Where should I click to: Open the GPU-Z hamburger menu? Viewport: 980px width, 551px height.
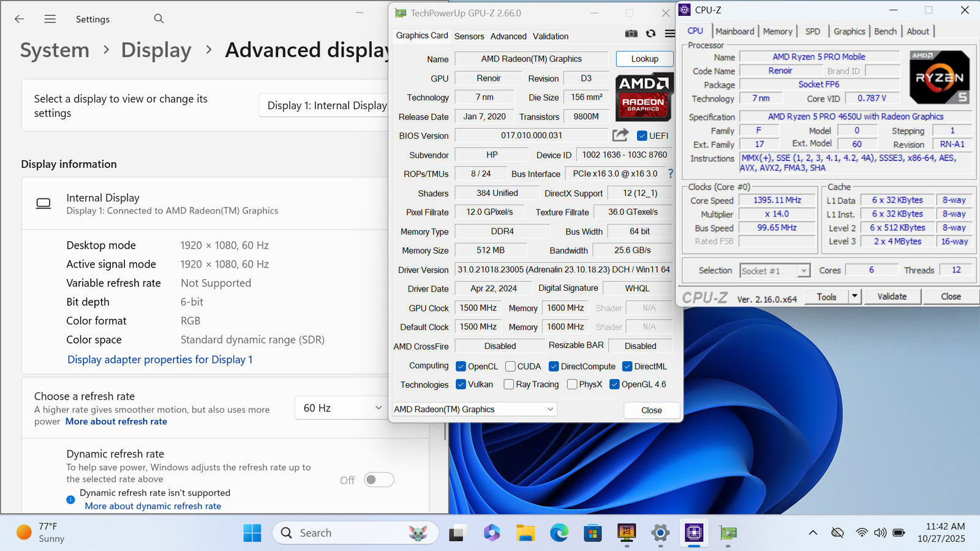coord(670,34)
